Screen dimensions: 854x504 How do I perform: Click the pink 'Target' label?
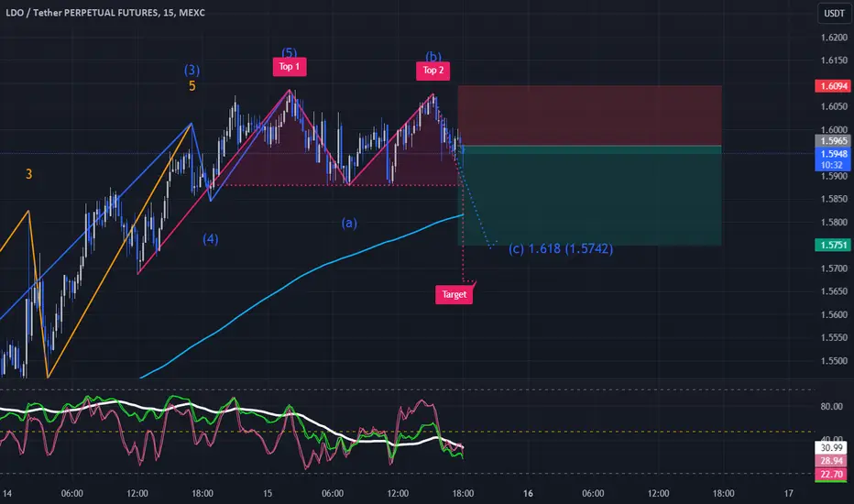[x=454, y=294]
